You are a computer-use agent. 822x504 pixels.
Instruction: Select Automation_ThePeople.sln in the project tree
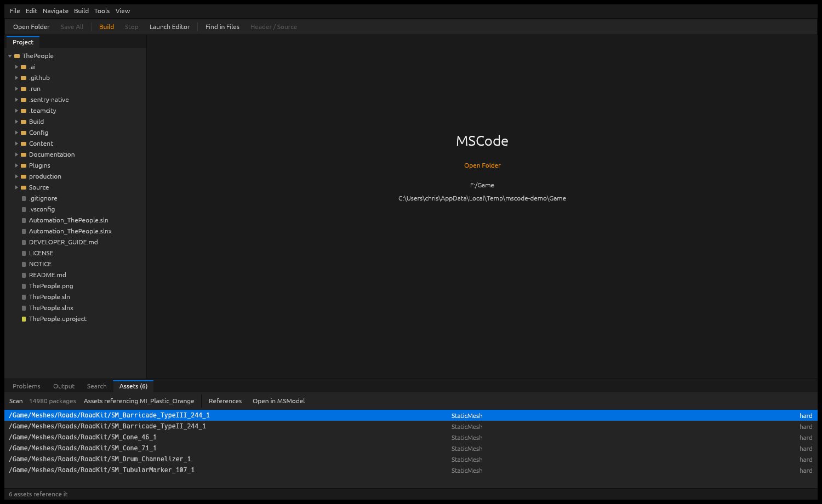click(x=68, y=220)
